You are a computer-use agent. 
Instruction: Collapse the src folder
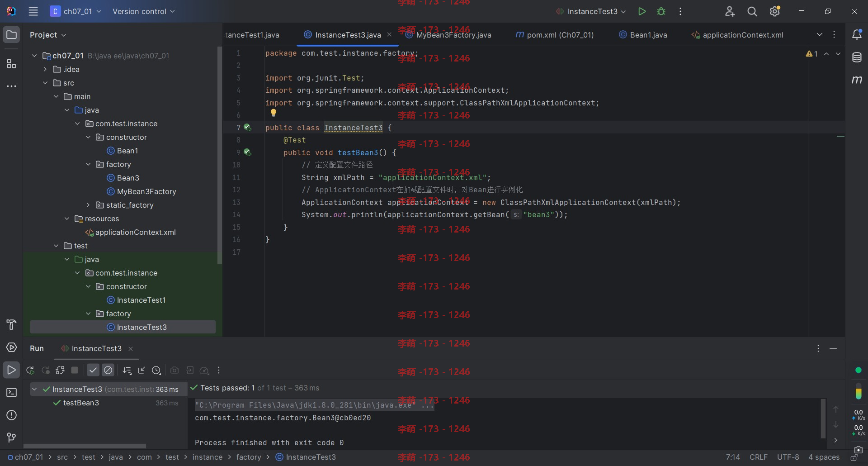click(x=45, y=83)
